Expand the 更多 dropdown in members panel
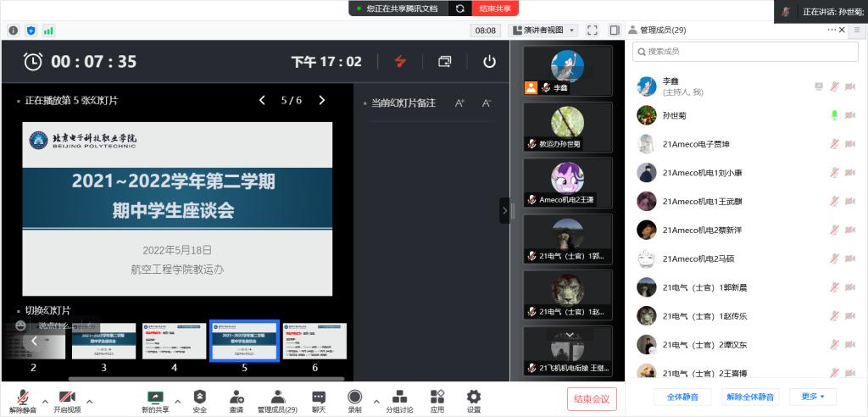 pos(812,397)
